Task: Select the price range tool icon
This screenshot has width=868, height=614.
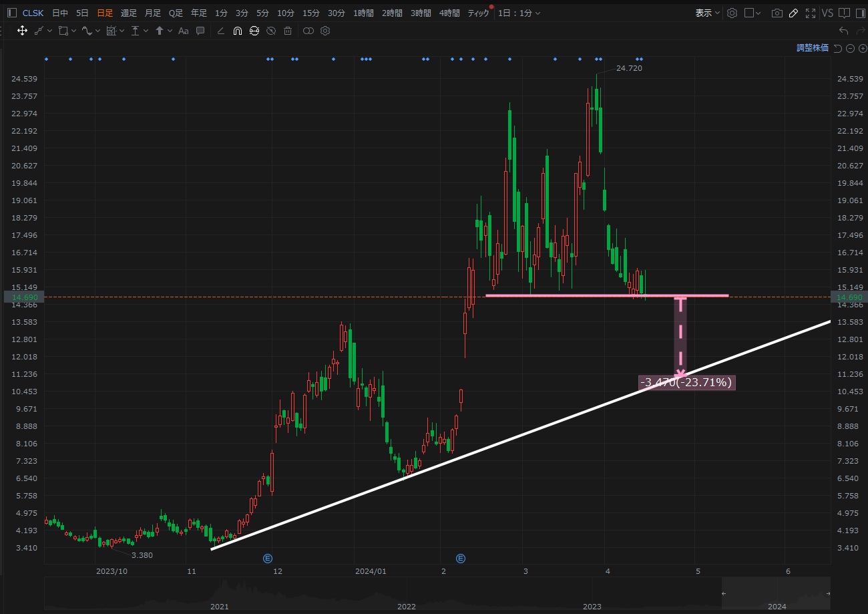Action: coord(136,31)
